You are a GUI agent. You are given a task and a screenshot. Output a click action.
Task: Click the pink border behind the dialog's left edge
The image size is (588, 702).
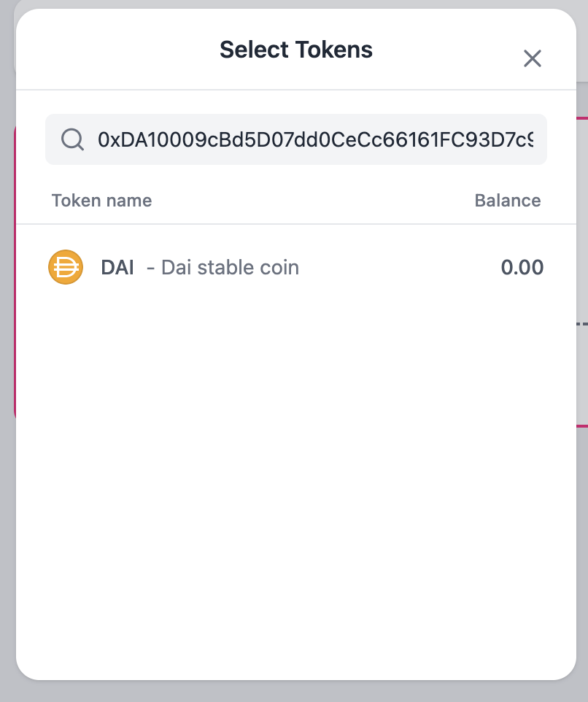[x=15, y=270]
